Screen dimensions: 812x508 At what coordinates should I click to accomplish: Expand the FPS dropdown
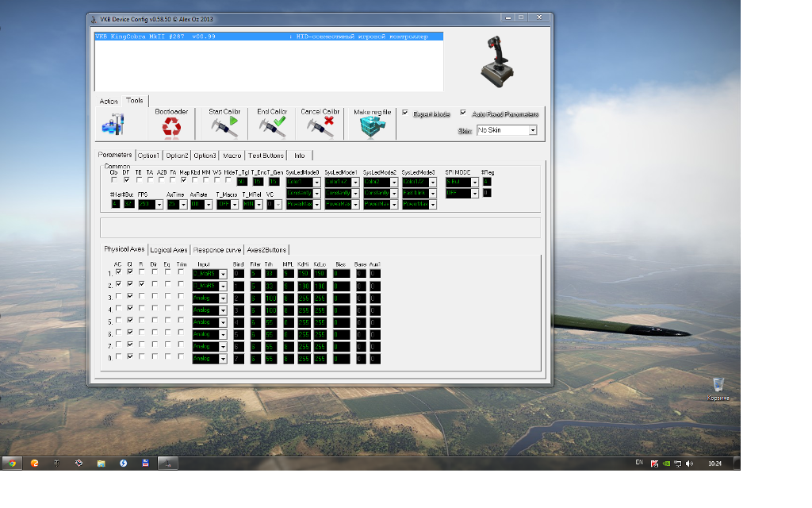tap(159, 204)
